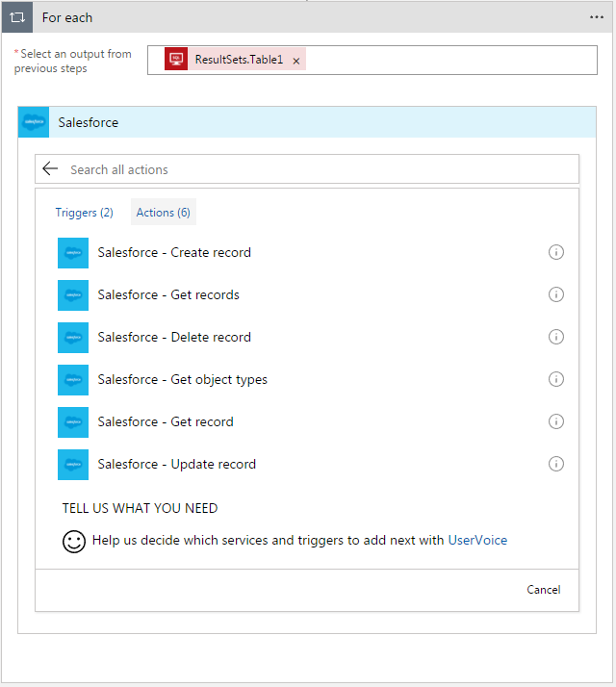This screenshot has width=616, height=687.
Task: Select Salesforce - Get record action
Action: 166,421
